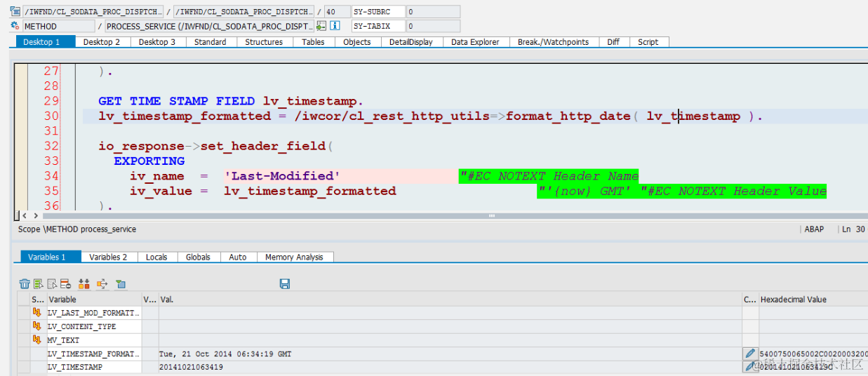Click the orange arrows-over-boxes icon in the variables toolbar
The image size is (868, 376).
84,283
